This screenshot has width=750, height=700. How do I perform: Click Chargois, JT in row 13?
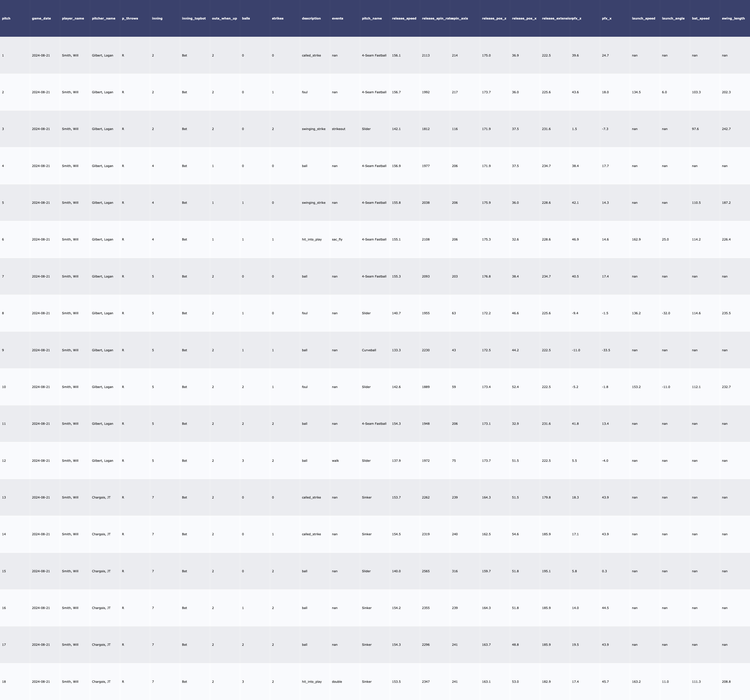(101, 497)
